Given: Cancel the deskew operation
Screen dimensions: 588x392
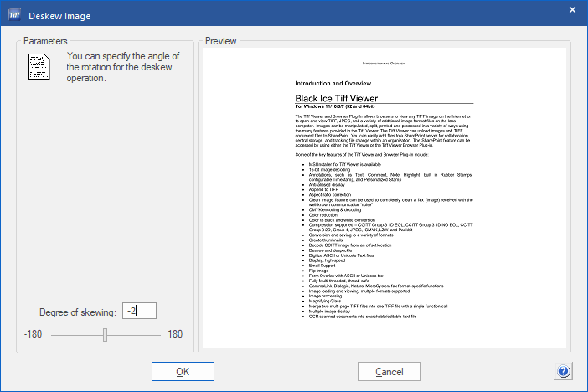Looking at the screenshot, I should coord(389,371).
